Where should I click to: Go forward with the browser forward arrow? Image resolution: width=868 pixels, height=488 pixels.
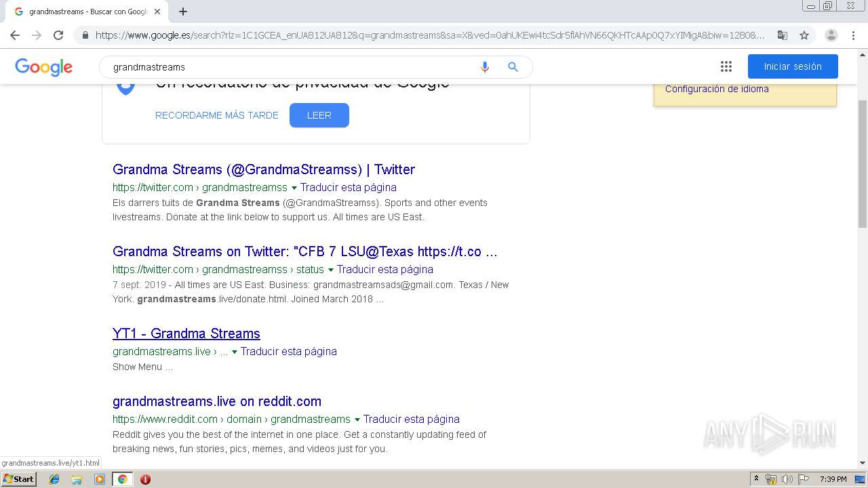click(x=37, y=35)
